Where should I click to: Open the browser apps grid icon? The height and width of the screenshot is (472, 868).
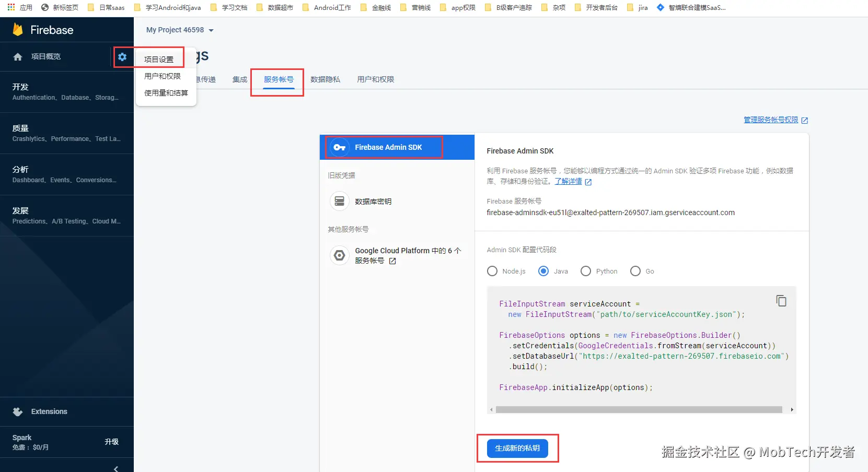(x=11, y=7)
